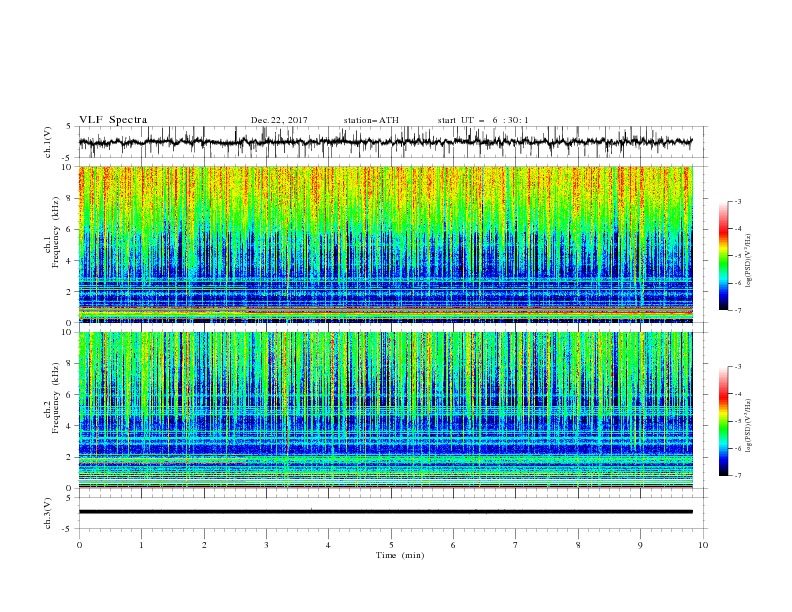The image size is (792, 612).
Task: Click the 'ch.3(V)' axis label
Action: [48, 513]
